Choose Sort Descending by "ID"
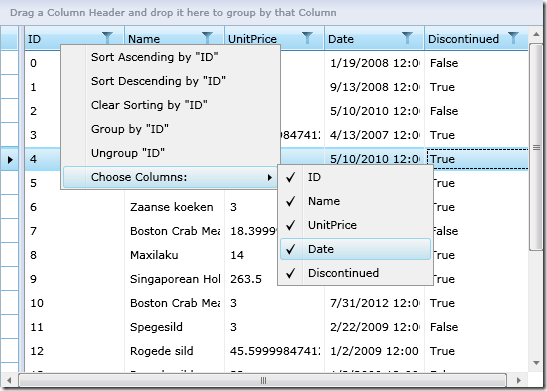This screenshot has width=547, height=391. pos(170,81)
